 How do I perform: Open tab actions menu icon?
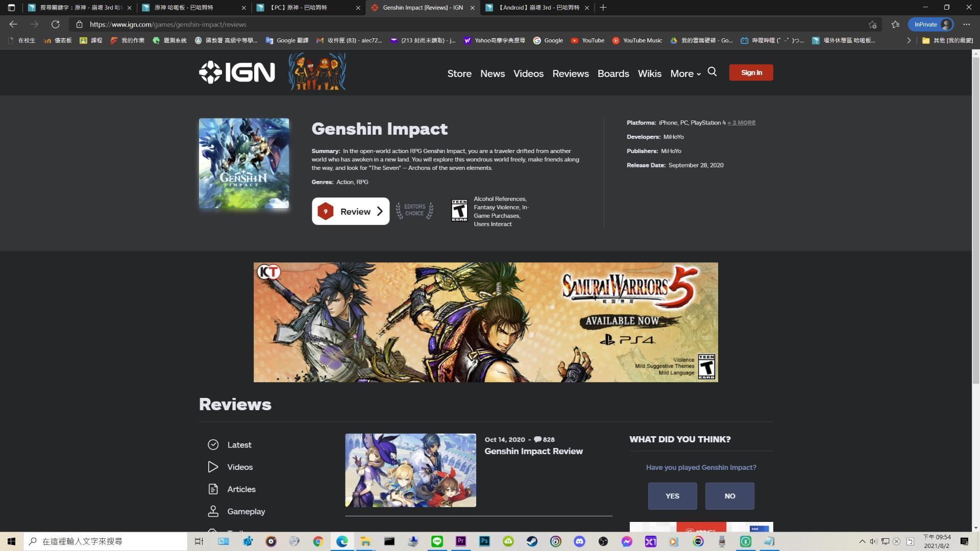11,8
